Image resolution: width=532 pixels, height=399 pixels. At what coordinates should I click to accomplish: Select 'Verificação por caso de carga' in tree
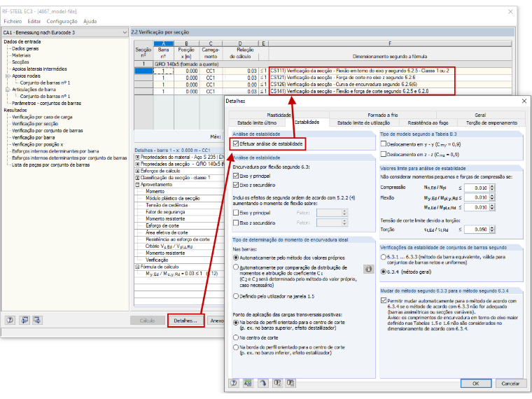click(42, 117)
